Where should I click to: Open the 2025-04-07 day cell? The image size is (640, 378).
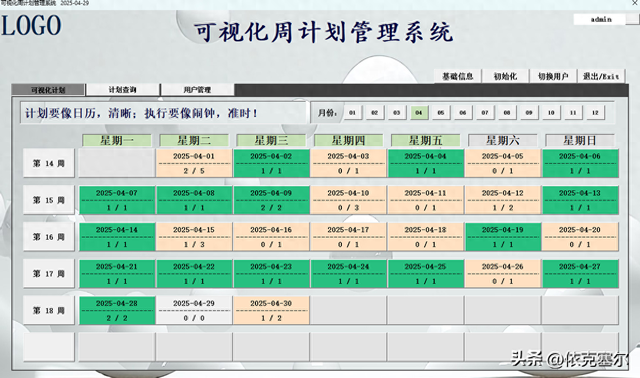click(x=117, y=200)
